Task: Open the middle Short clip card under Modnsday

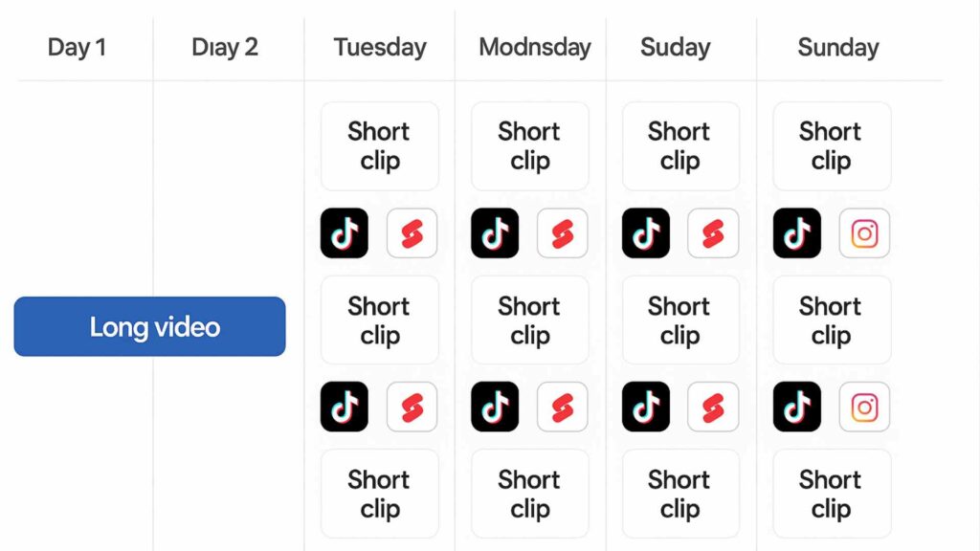Action: tap(530, 320)
